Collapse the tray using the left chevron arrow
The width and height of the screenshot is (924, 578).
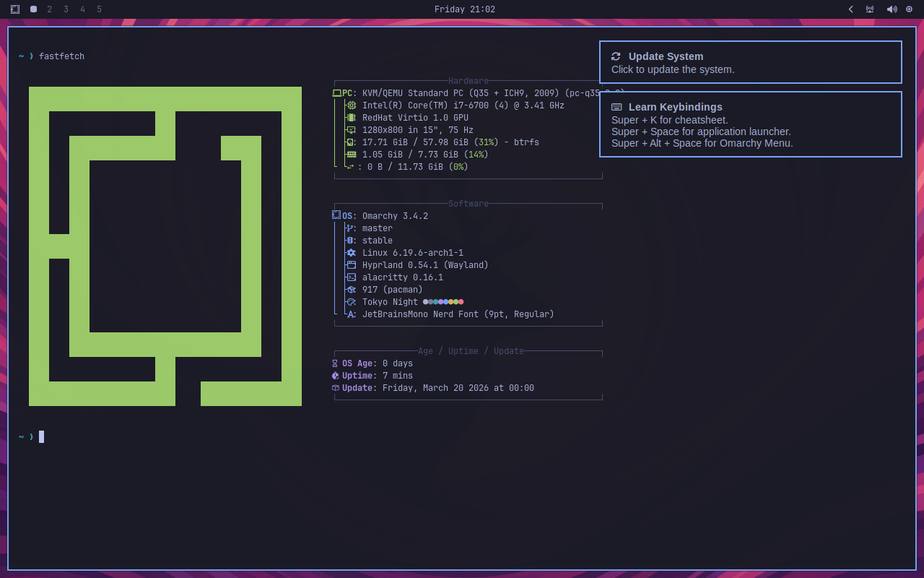tap(850, 9)
